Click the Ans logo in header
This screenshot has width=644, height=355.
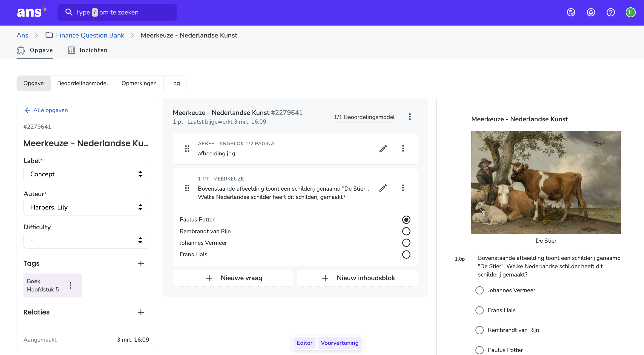(x=32, y=12)
